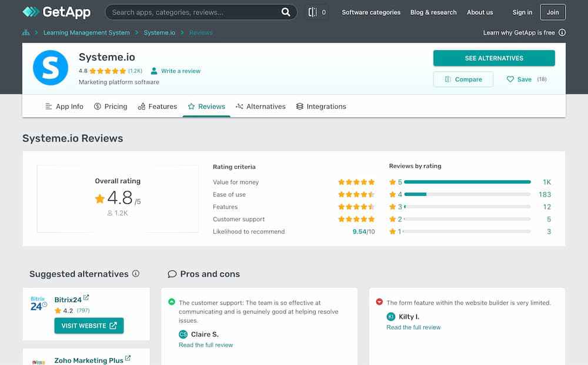
Task: Filter reviews by 5 star rating bar
Action: (467, 182)
